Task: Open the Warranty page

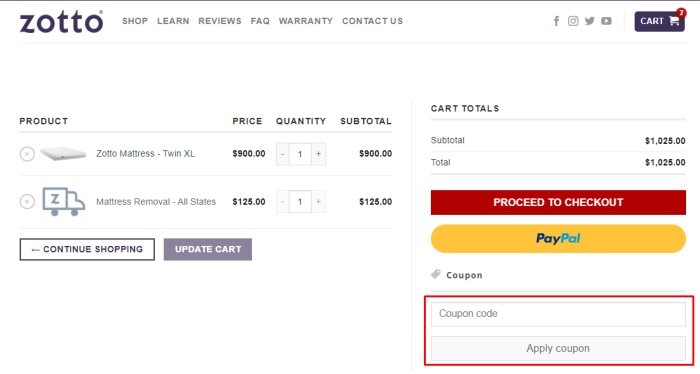Action: (306, 21)
